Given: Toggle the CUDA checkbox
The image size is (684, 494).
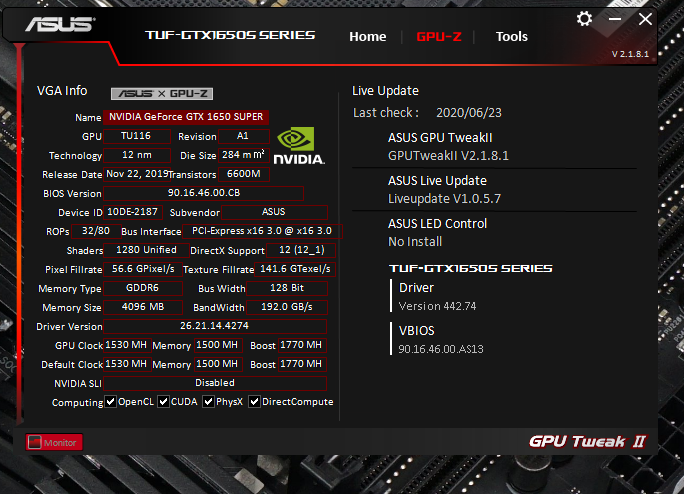Looking at the screenshot, I should click(x=164, y=401).
